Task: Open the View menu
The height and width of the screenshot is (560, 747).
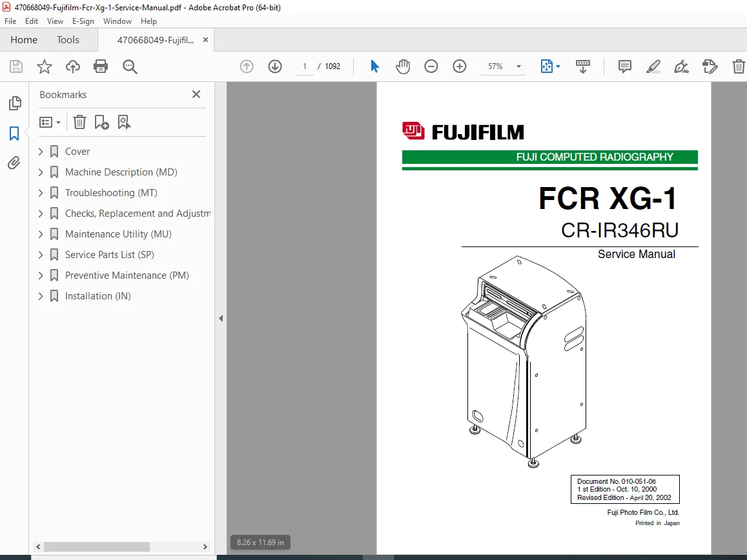Action: pyautogui.click(x=55, y=21)
